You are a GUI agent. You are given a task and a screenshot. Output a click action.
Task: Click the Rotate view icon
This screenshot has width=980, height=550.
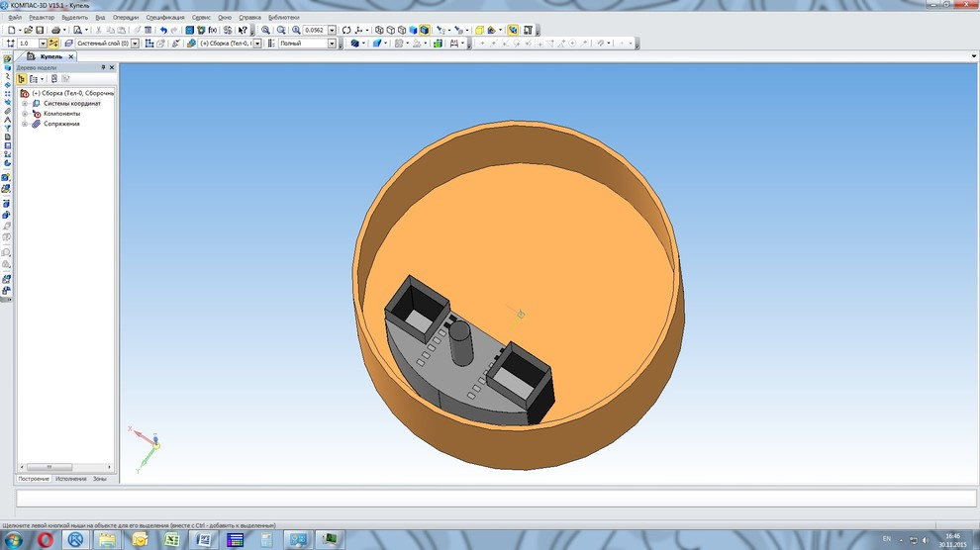tap(346, 31)
